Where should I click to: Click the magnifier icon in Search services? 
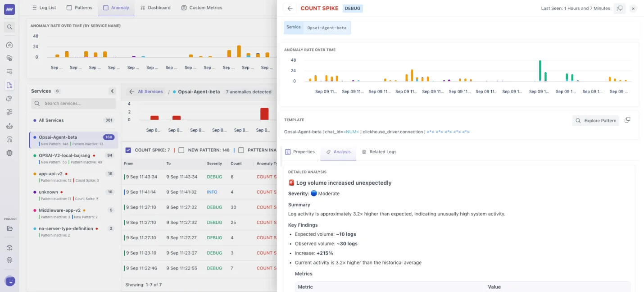[38, 104]
